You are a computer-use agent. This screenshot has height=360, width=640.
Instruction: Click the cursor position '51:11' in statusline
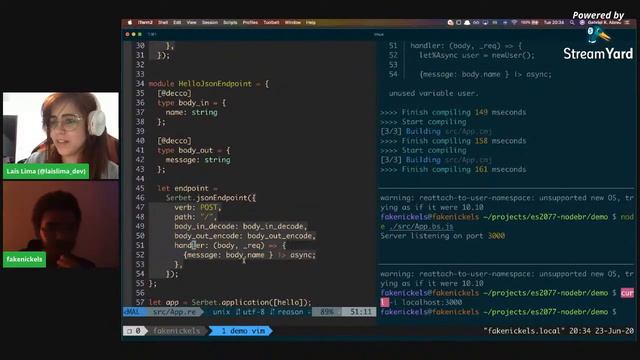coord(361,312)
